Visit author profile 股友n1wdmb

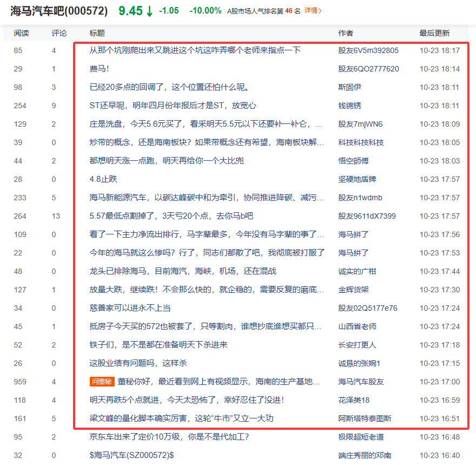[x=360, y=198]
